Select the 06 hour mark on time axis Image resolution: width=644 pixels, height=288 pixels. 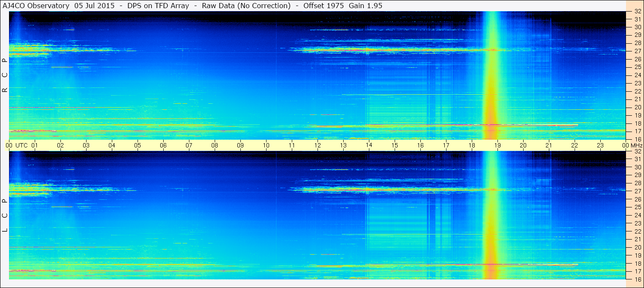coord(163,145)
